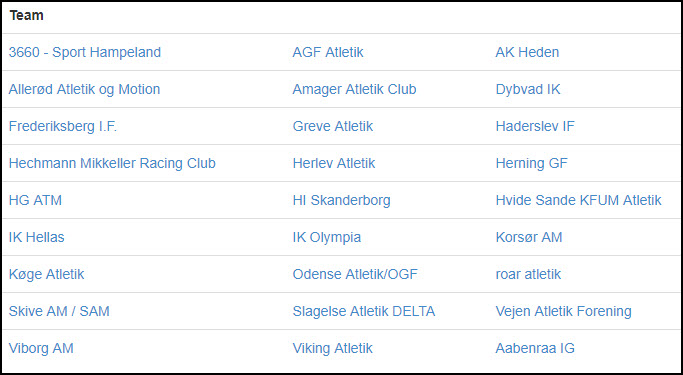Viewport: 683px width, 375px height.
Task: Open Amager Atletik Club link
Action: (x=354, y=89)
